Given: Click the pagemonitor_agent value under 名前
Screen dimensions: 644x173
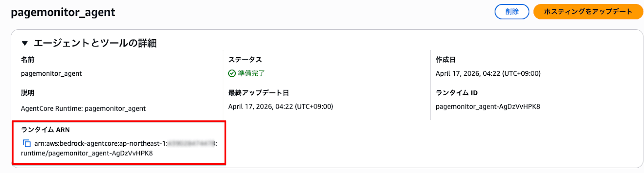Looking at the screenshot, I should pos(52,73).
